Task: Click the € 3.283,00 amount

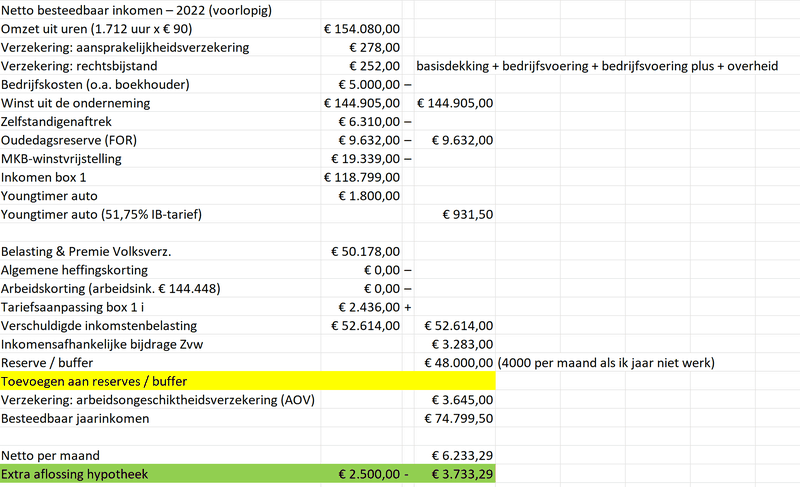Action: tap(463, 344)
